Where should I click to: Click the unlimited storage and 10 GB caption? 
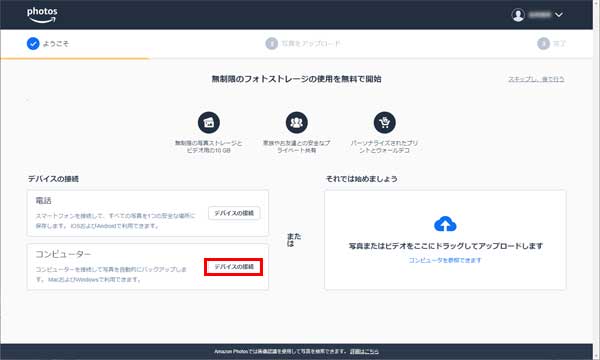point(209,147)
